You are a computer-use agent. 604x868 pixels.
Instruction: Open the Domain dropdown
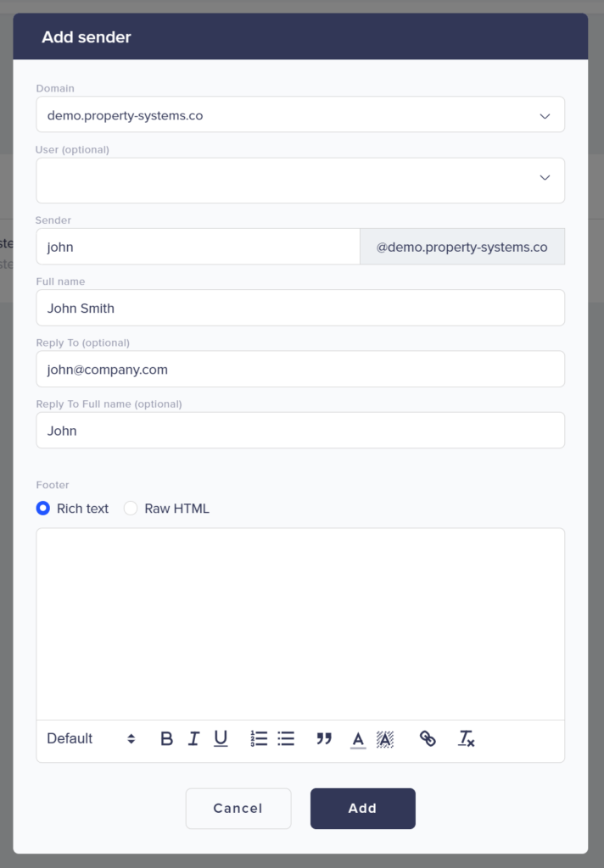click(x=300, y=115)
